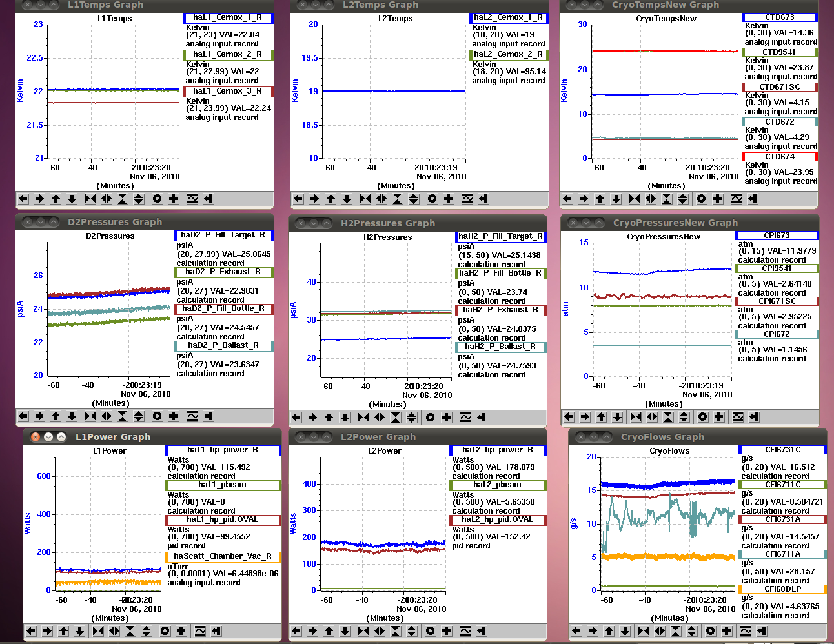This screenshot has height=644, width=834.
Task: Select the CPI671SC curve legend button
Action: pyautogui.click(x=777, y=301)
